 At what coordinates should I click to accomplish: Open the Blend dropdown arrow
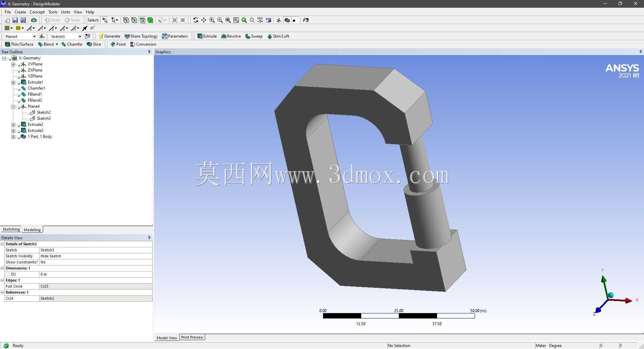coord(57,44)
